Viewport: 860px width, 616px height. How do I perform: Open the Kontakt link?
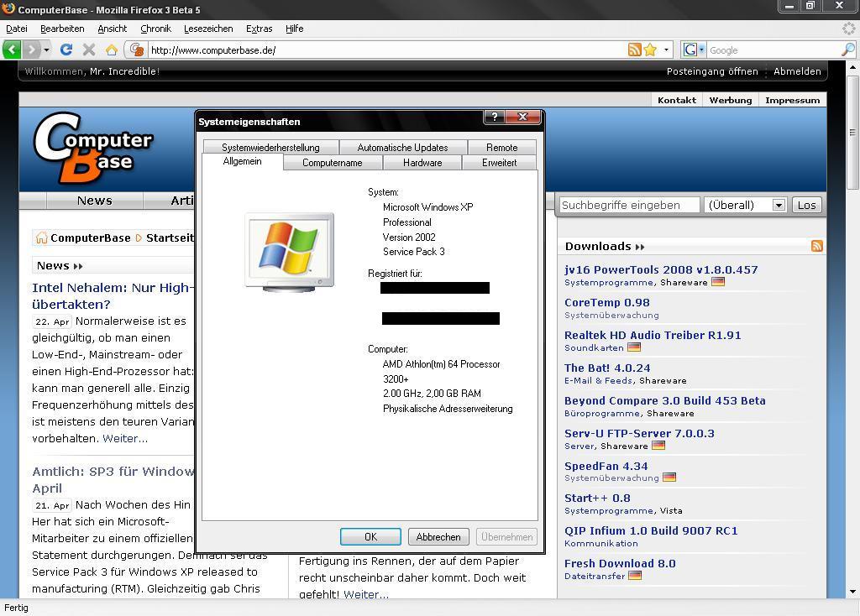677,101
